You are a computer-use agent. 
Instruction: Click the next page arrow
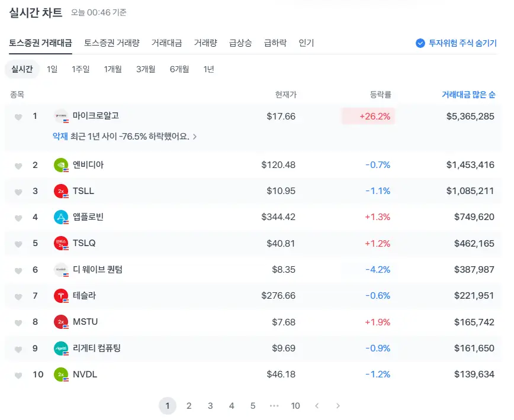338,406
